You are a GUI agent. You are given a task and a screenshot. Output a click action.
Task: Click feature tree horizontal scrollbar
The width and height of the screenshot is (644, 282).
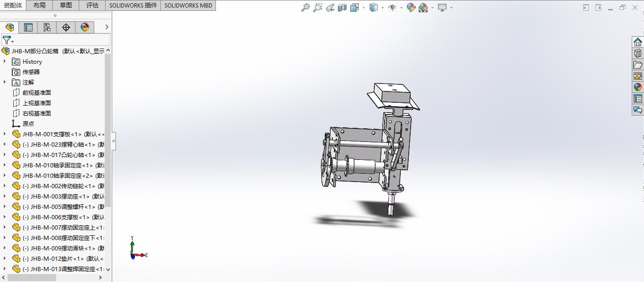[x=32, y=278]
